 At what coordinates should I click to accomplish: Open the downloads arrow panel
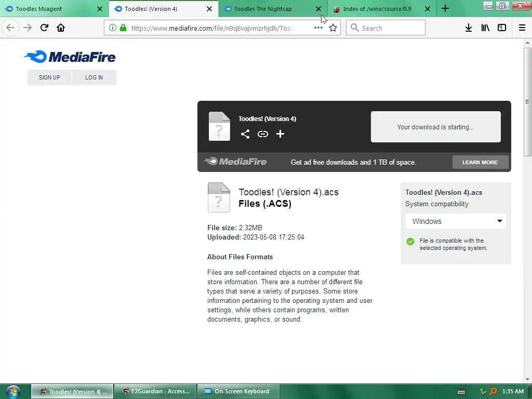click(x=469, y=28)
